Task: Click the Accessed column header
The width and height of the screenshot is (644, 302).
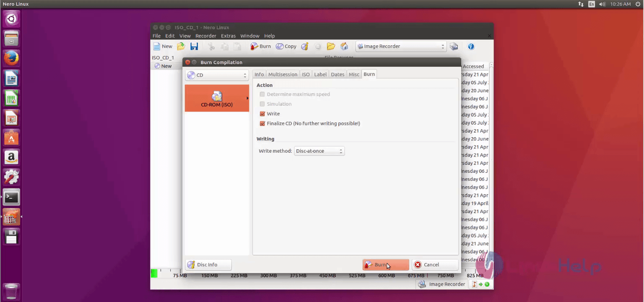Action: [473, 66]
